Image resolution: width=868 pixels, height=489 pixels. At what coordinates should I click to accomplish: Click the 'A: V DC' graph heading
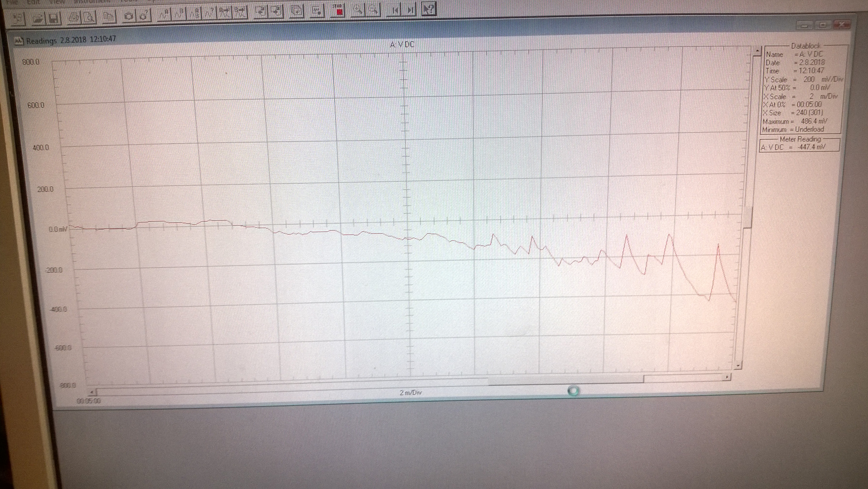point(402,44)
